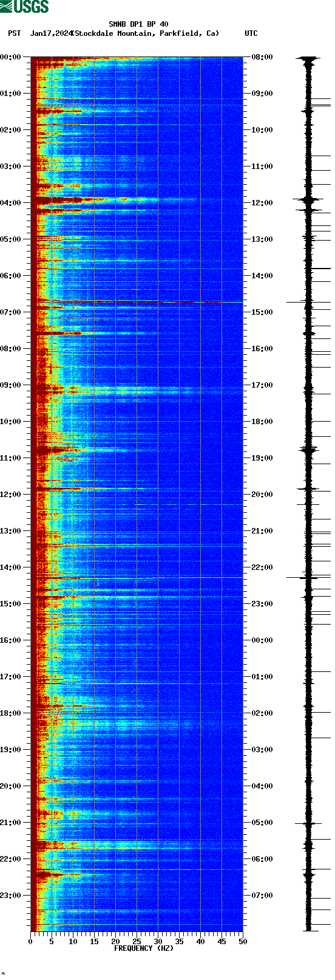The width and height of the screenshot is (335, 980).
Task: Click the 'Jan17,2024' date text
Action: pos(51,33)
